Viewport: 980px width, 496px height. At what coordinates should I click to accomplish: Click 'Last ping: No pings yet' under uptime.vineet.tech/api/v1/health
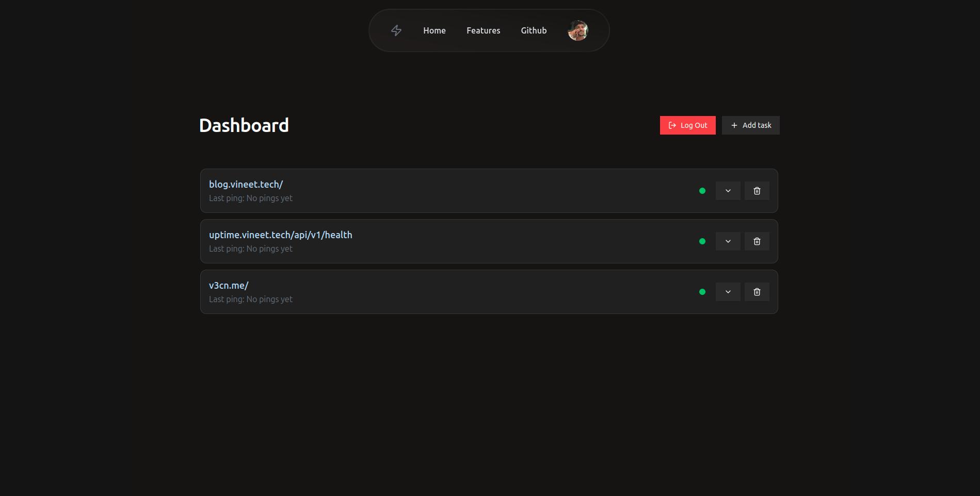pyautogui.click(x=250, y=249)
